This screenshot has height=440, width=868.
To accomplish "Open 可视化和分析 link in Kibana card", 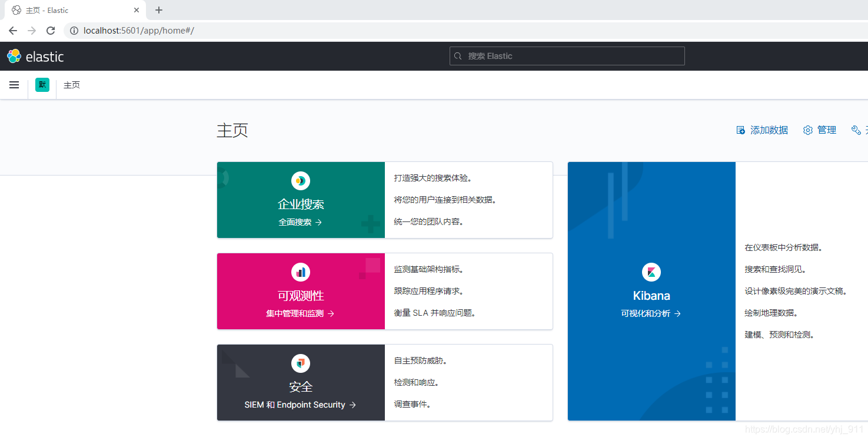I will [651, 313].
